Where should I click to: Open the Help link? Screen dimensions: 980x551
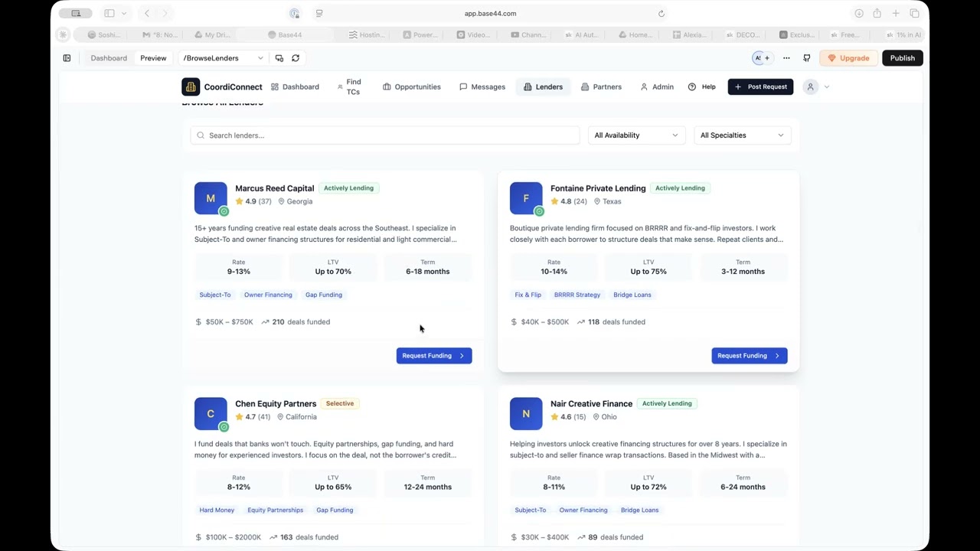click(701, 86)
